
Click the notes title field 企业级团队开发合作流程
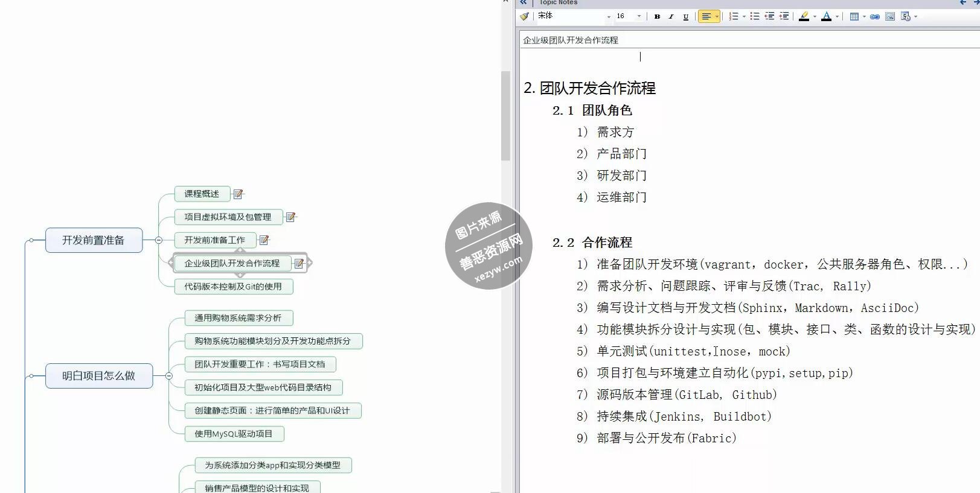pyautogui.click(x=749, y=40)
